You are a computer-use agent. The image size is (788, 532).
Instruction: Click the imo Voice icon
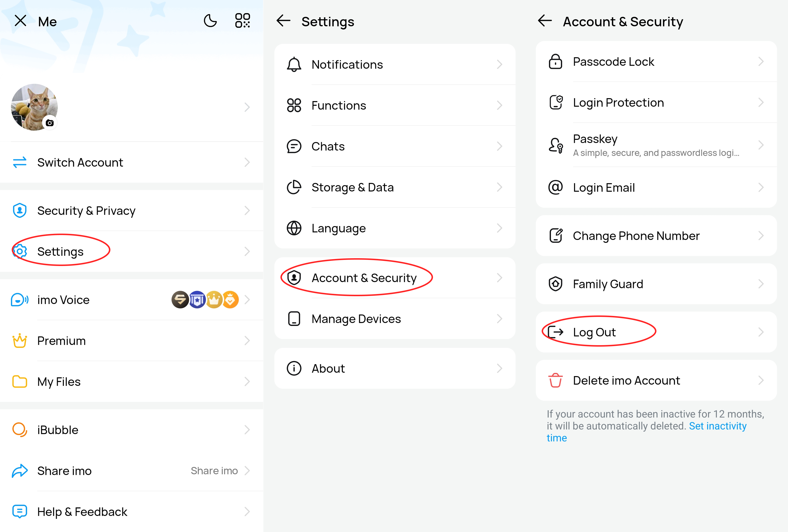coord(20,300)
